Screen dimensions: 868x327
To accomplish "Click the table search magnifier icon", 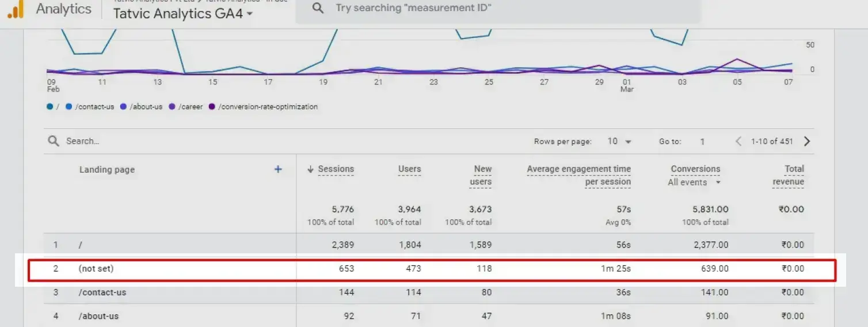I will (x=54, y=141).
